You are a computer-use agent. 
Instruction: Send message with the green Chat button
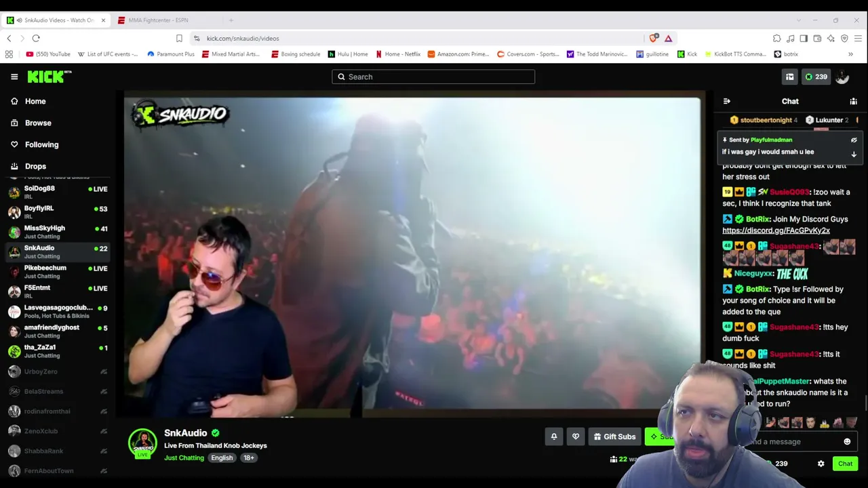click(x=845, y=464)
